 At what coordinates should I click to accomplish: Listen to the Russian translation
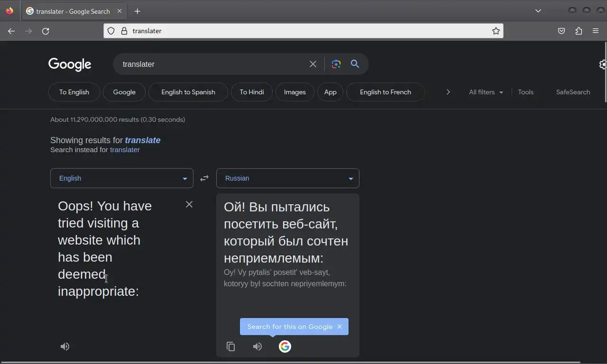point(258,346)
